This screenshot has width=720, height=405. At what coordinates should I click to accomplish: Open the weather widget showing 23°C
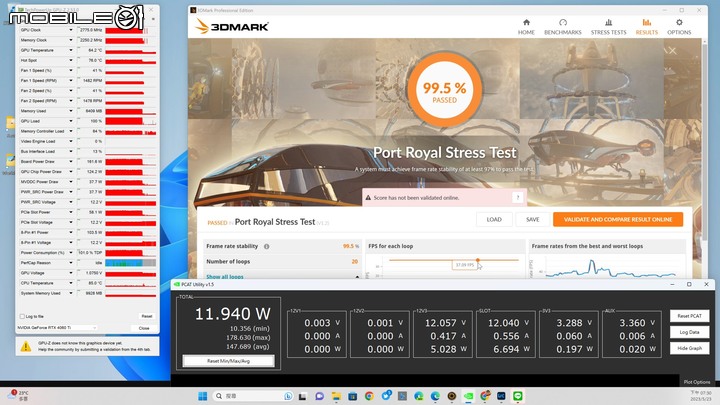click(x=19, y=396)
